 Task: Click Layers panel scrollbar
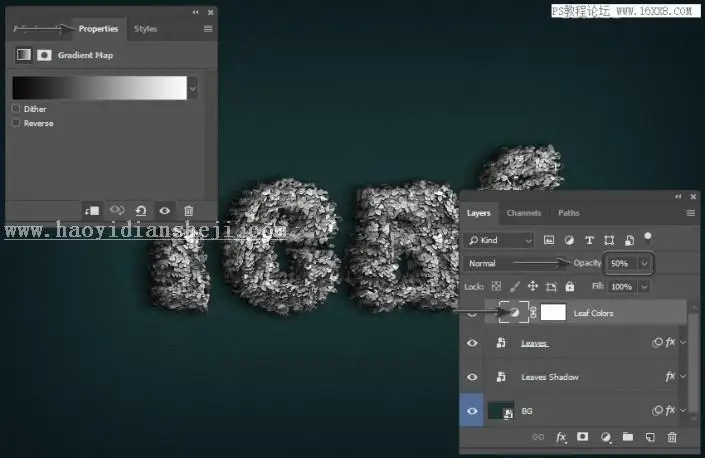694,362
